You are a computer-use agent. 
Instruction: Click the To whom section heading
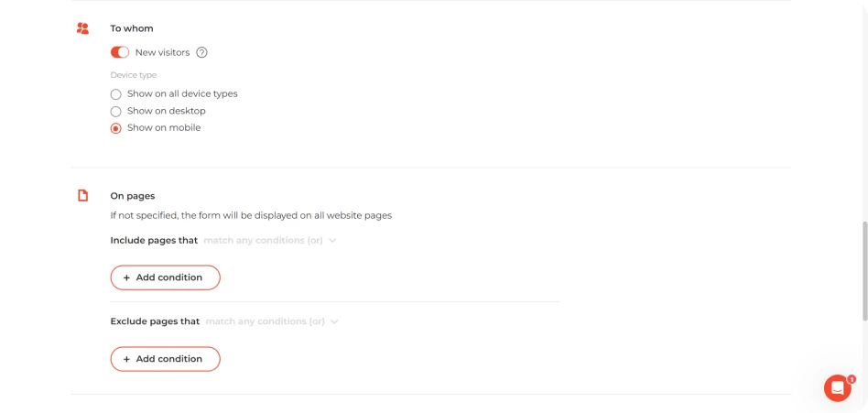pos(132,28)
